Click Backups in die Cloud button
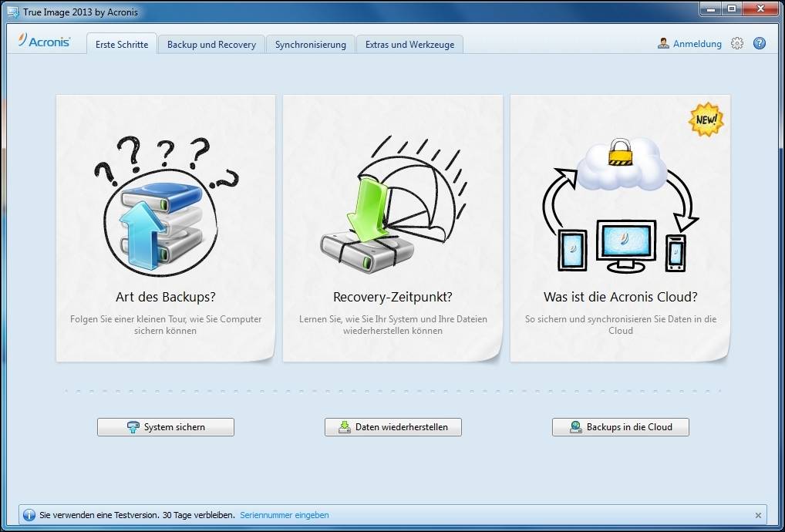 (621, 427)
